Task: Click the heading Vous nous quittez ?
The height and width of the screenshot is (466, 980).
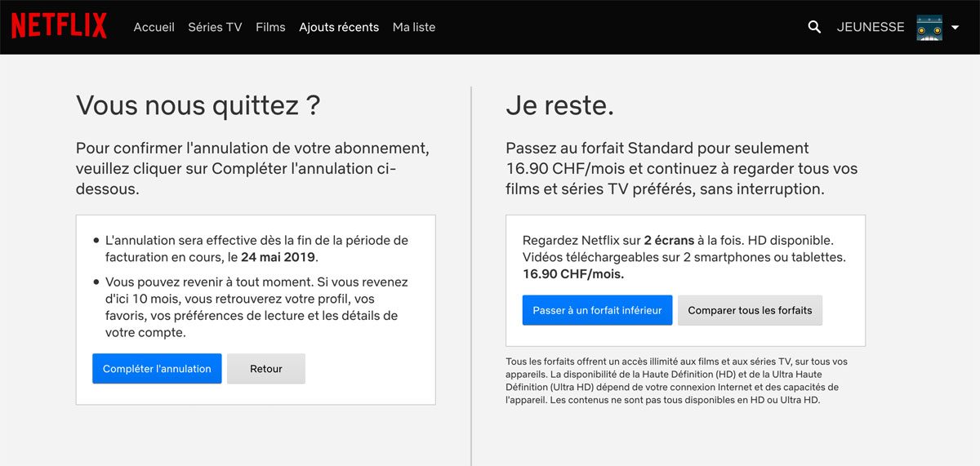Action: (x=198, y=106)
